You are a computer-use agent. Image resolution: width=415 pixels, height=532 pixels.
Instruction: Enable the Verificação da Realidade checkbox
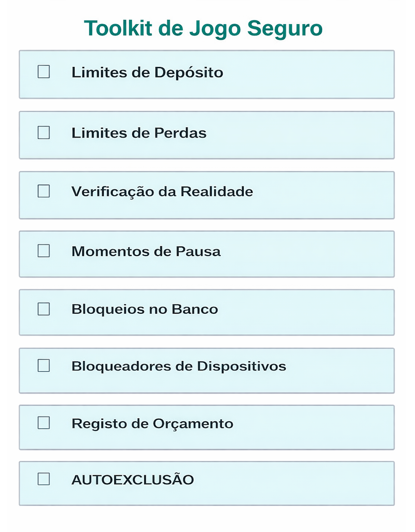point(44,191)
